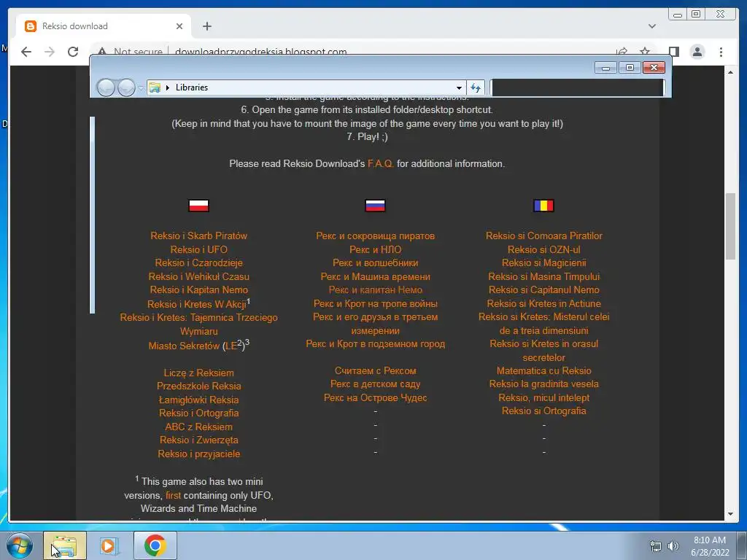Open the Chrome three-dot menu
The width and height of the screenshot is (747, 560).
pos(721,52)
